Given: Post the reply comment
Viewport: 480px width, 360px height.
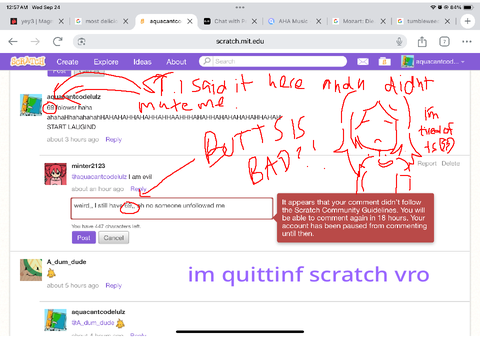Looking at the screenshot, I should [84, 238].
